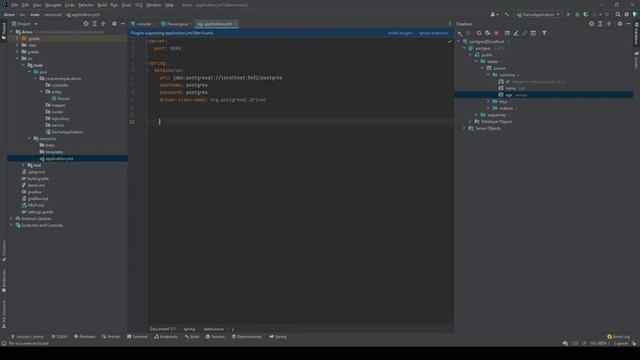Open the Services tool window

pyautogui.click(x=215, y=337)
